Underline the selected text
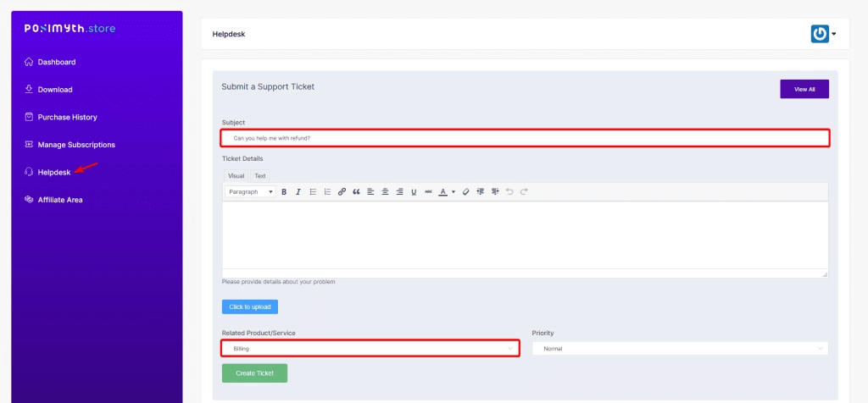Viewport: 868px width, 403px height. (414, 192)
